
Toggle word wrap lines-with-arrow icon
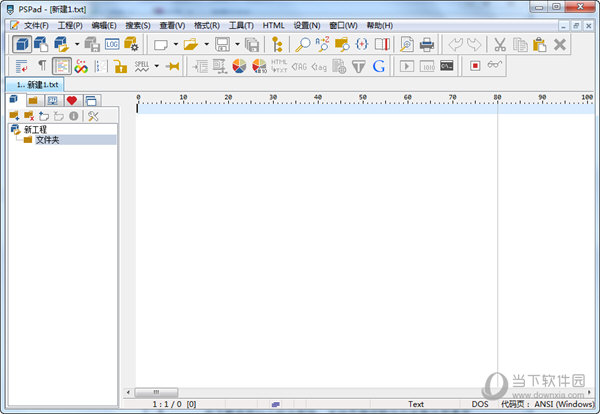pos(21,66)
